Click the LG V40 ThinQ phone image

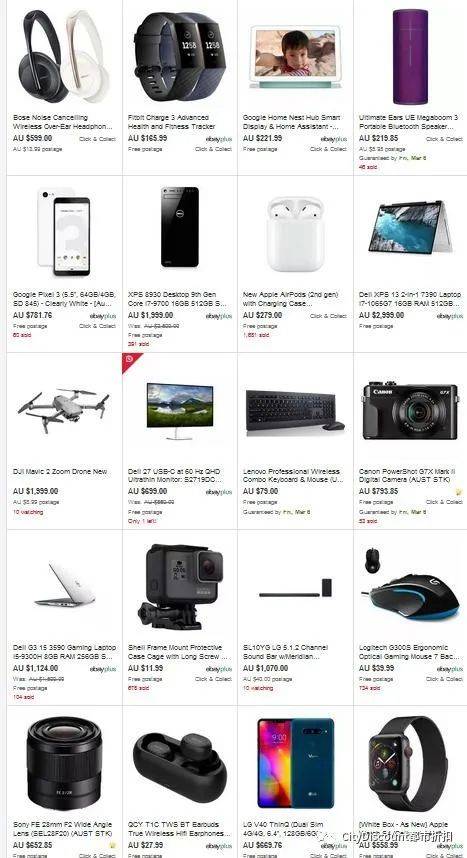point(296,763)
